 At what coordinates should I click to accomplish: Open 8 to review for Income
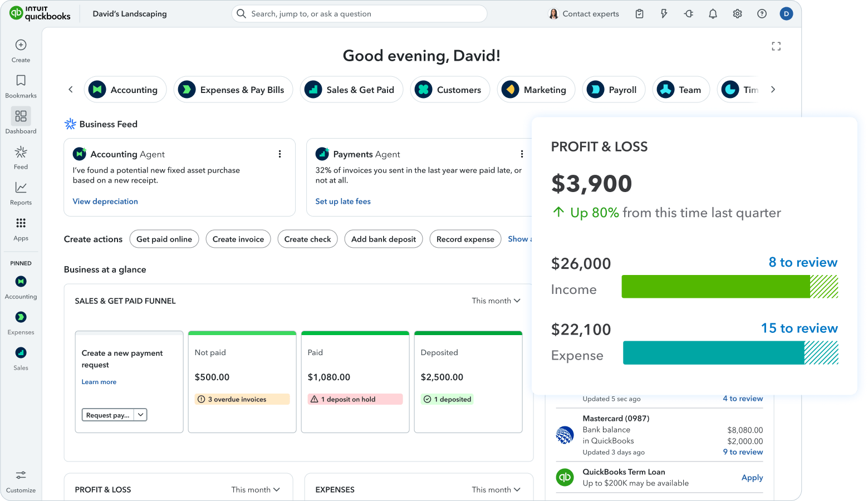point(803,262)
